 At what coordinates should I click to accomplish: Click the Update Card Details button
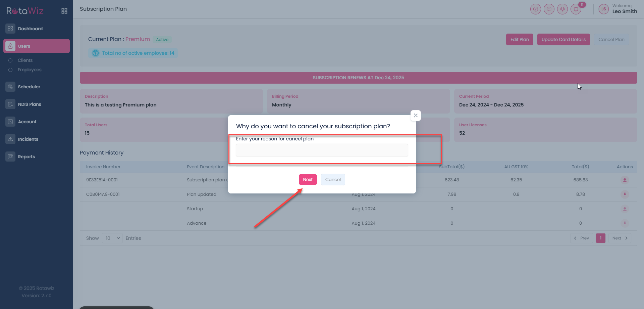563,39
